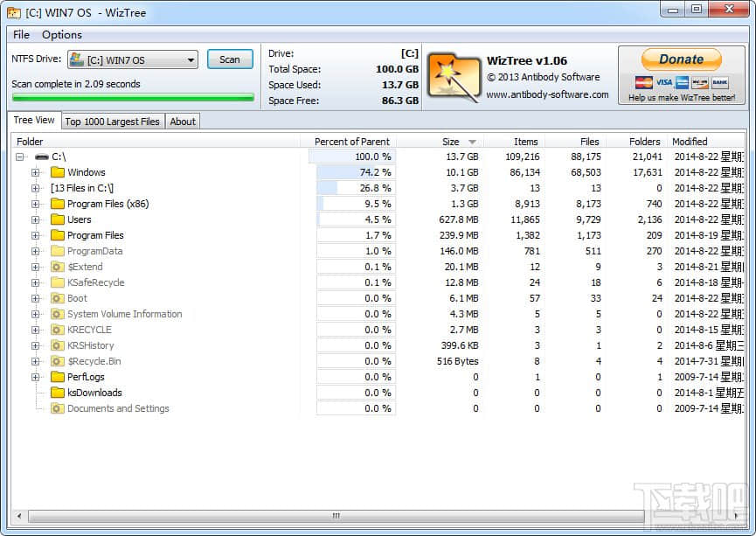Screen dimensions: 756x536
Task: Click the drive icon next to C:\
Action: tap(42, 157)
